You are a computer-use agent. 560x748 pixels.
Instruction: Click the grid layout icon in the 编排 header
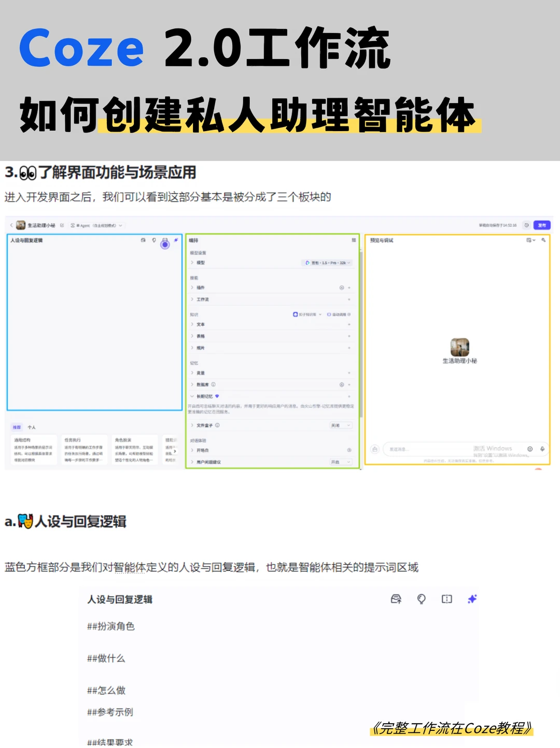pyautogui.click(x=354, y=240)
